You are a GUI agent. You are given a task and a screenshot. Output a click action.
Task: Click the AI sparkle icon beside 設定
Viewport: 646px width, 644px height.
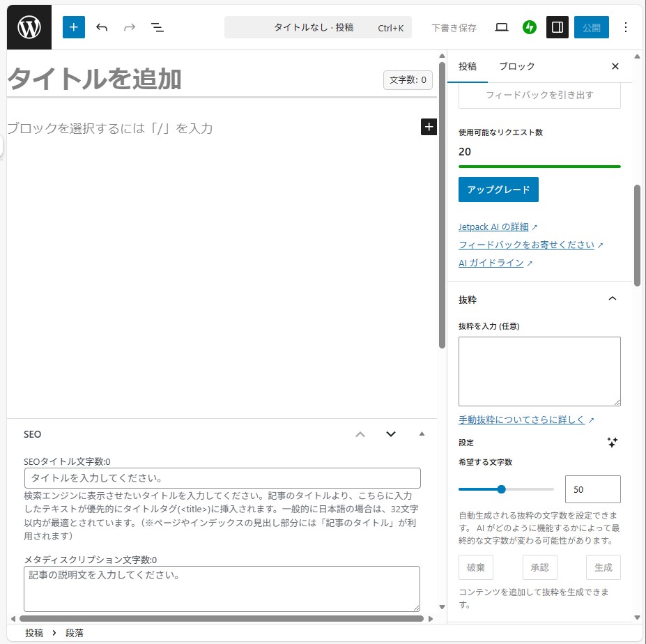point(613,443)
